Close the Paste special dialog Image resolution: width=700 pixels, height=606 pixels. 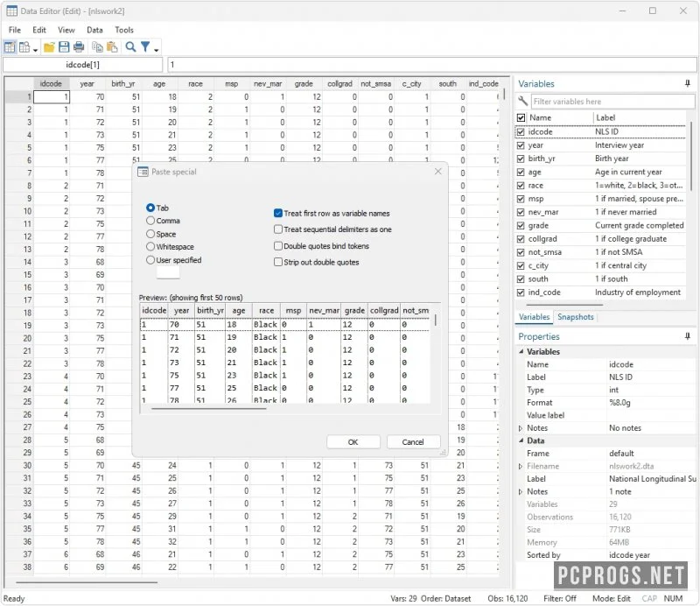pos(438,172)
